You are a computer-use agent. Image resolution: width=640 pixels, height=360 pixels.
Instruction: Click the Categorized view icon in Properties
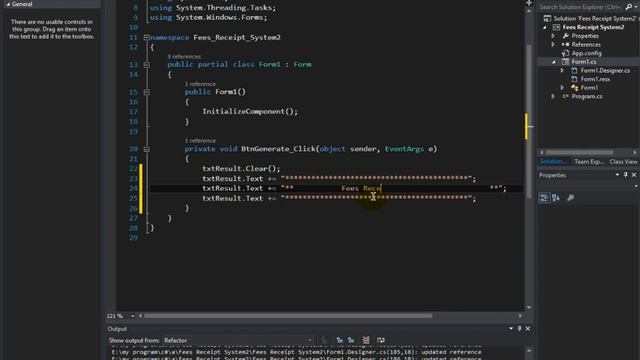click(544, 198)
